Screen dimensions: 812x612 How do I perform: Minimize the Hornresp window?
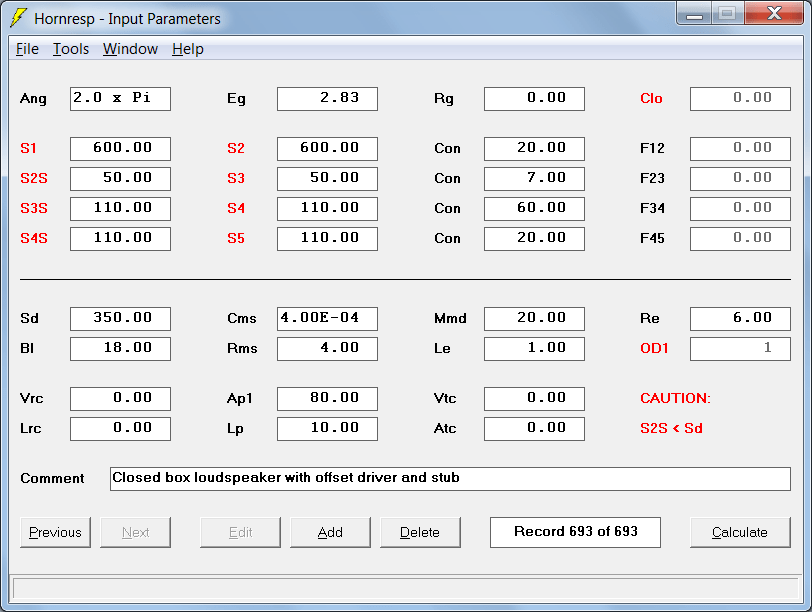point(694,13)
